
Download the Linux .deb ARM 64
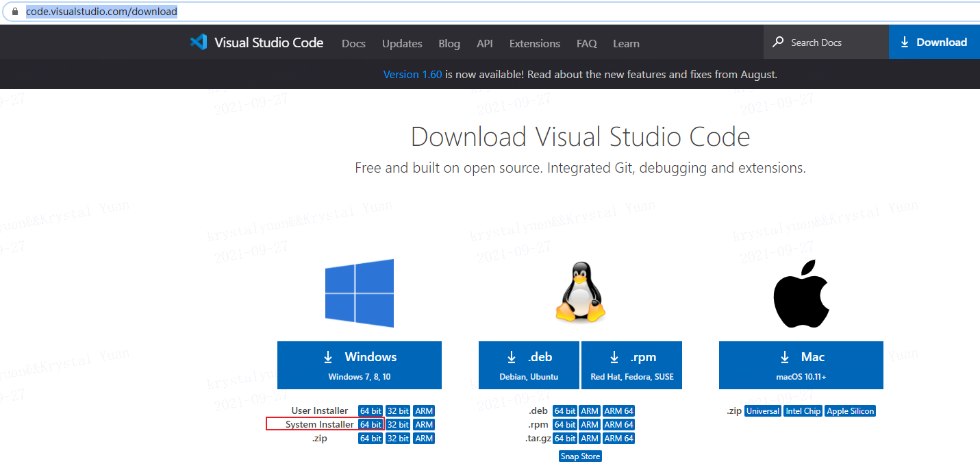[618, 411]
